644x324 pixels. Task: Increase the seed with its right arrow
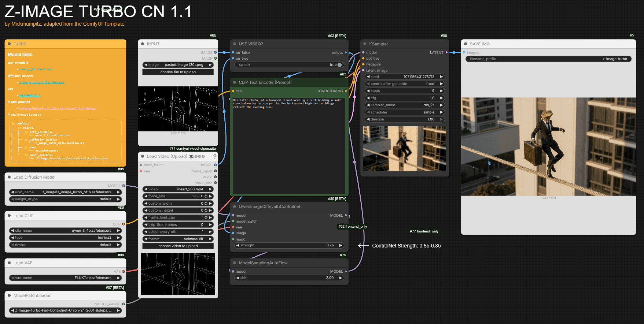pyautogui.click(x=441, y=77)
